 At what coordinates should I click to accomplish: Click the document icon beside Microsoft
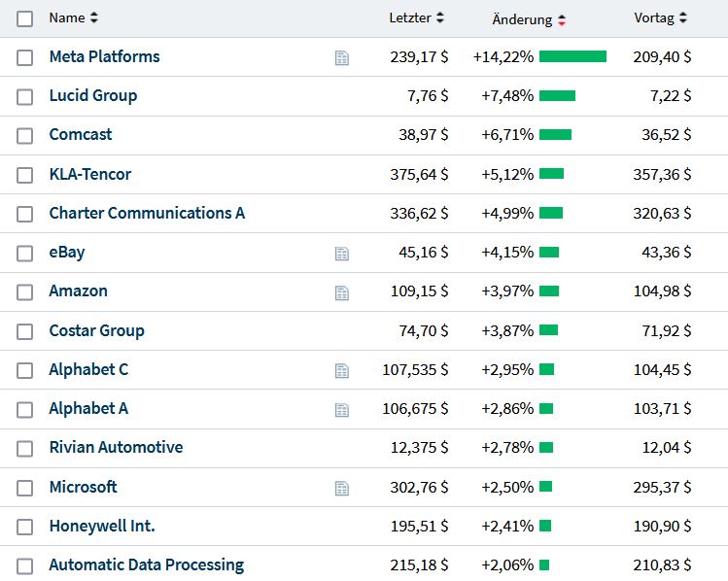[341, 488]
